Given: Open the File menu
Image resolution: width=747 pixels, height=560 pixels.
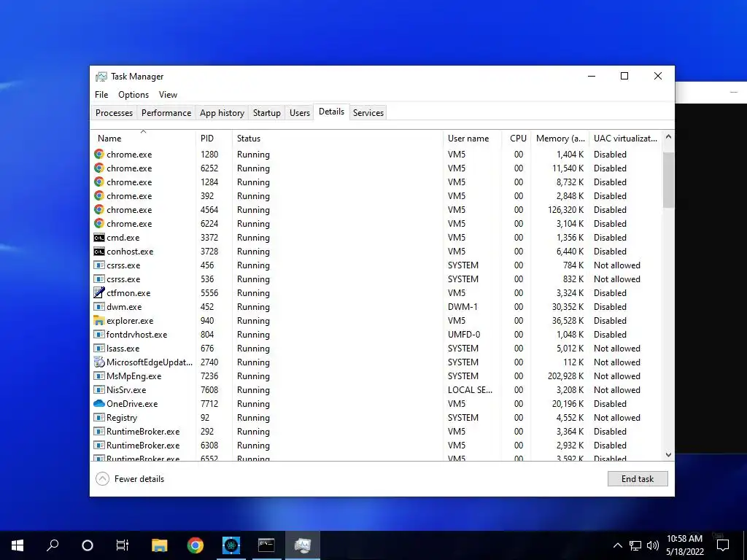Looking at the screenshot, I should (x=101, y=95).
